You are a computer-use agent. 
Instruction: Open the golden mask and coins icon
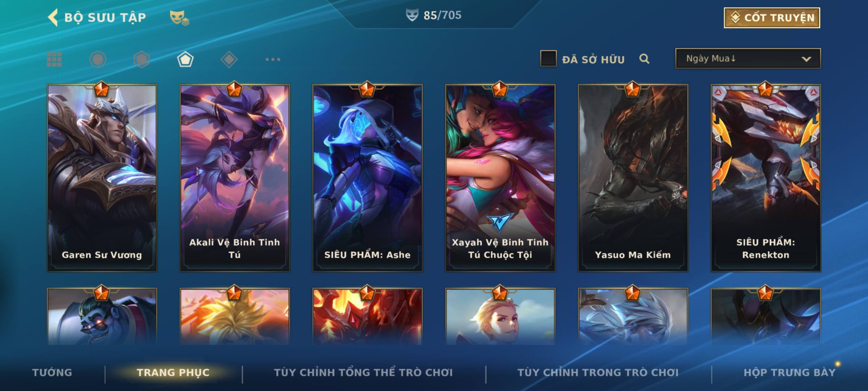click(179, 18)
